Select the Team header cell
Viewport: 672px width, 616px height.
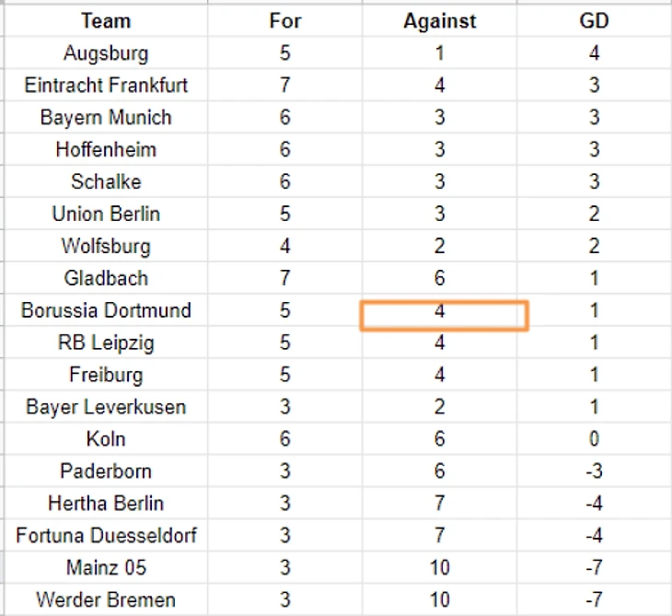(106, 20)
